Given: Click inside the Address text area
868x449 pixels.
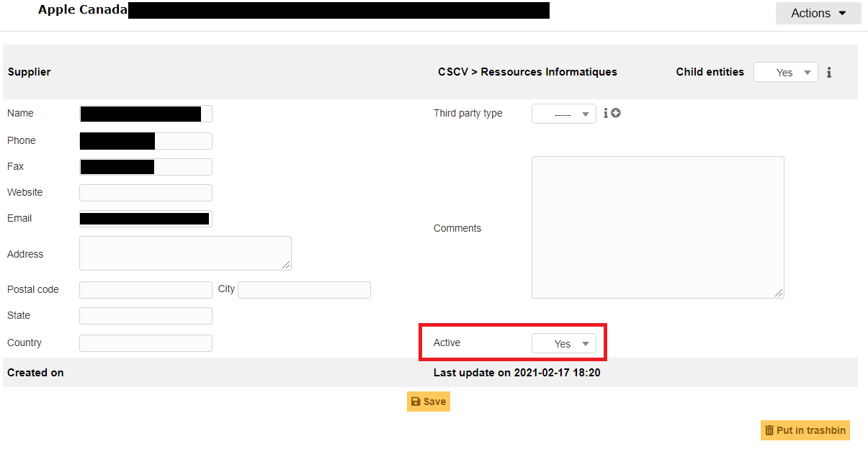Looking at the screenshot, I should [x=185, y=253].
